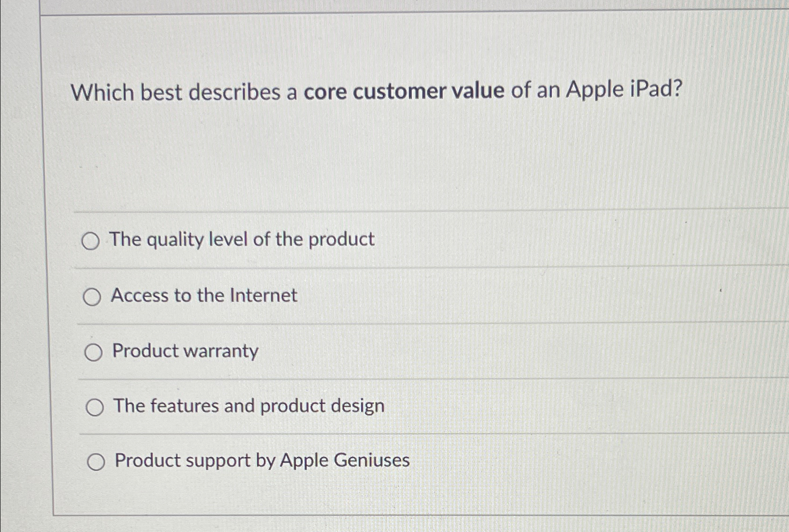
Task: Click the unselected circle next to "Access to the Internet"
Action: coord(93,296)
